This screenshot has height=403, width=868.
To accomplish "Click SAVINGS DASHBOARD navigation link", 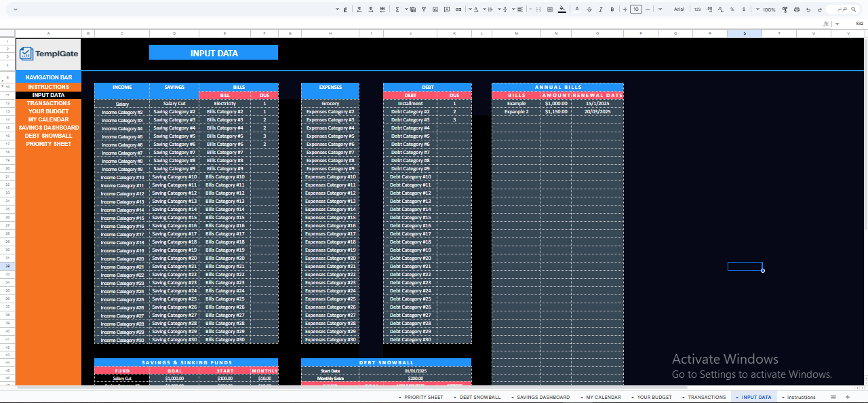I will [x=48, y=128].
